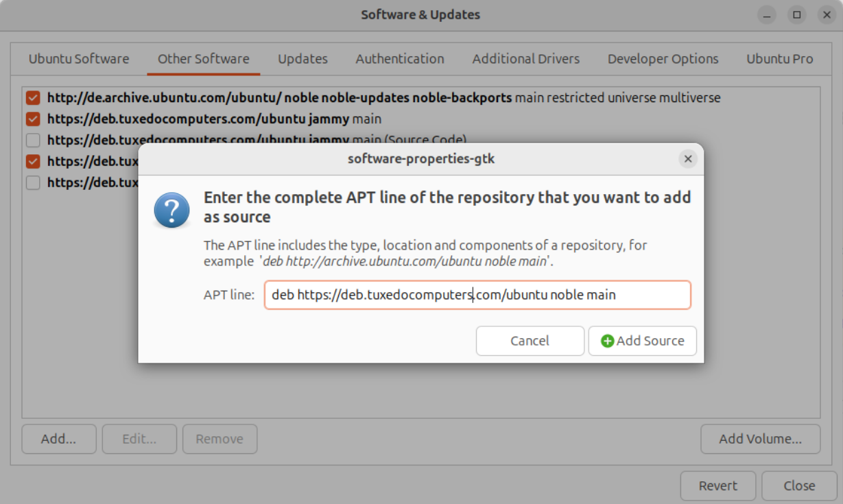
Task: Click the Remove button
Action: (x=219, y=439)
